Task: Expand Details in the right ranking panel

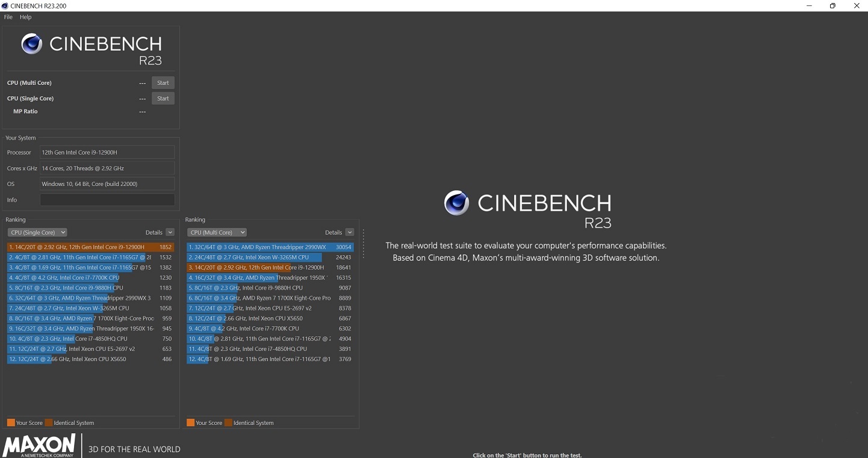Action: coord(350,232)
